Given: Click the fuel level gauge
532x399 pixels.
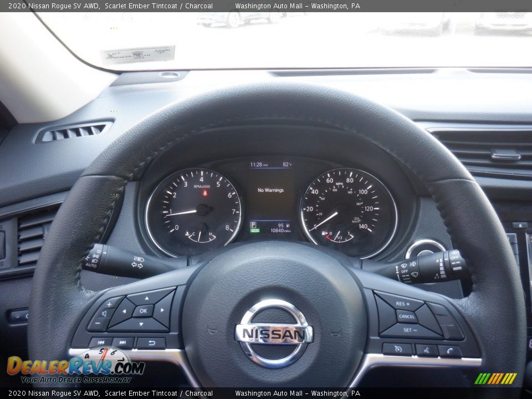Looking at the screenshot, I should pyautogui.click(x=338, y=235).
